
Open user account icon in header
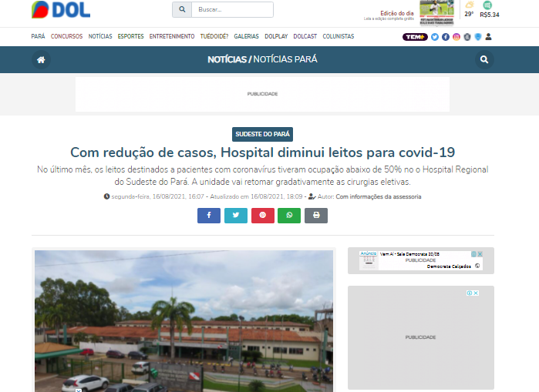point(489,37)
